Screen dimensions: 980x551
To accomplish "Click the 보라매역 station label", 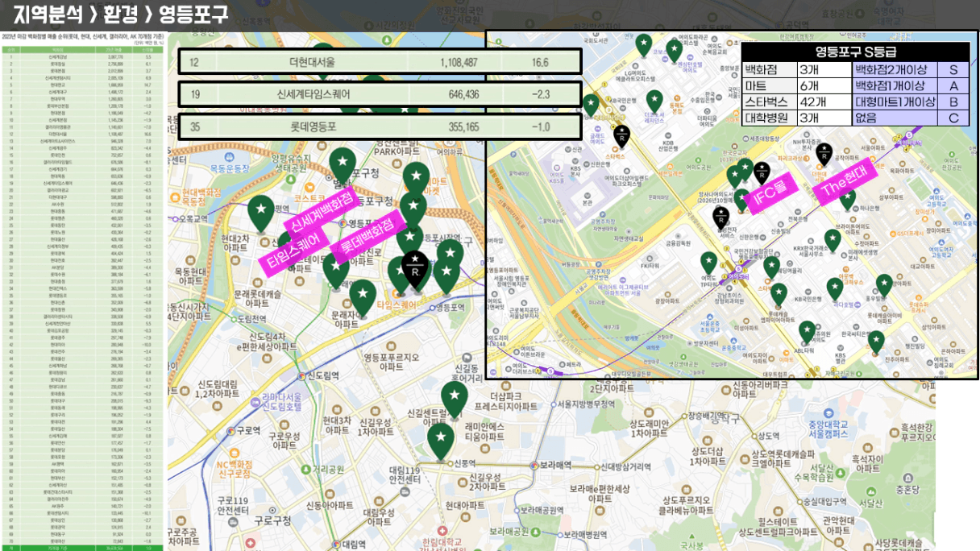I will point(555,465).
